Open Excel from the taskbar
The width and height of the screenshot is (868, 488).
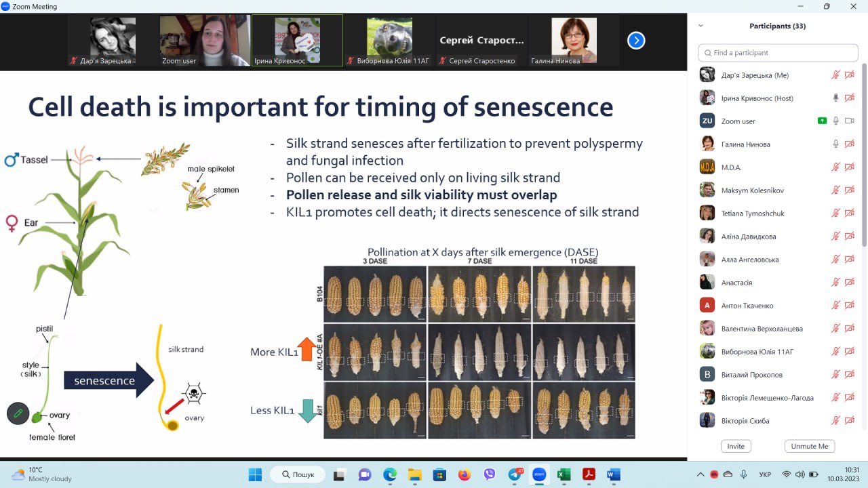click(x=564, y=474)
